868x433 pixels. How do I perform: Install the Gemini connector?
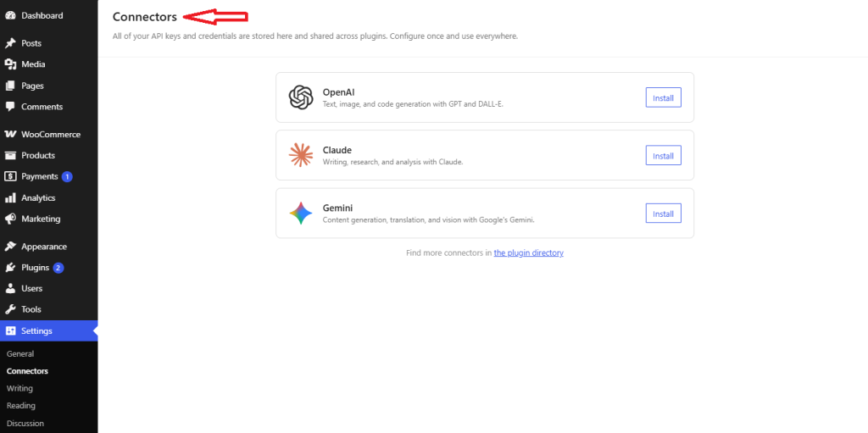click(x=663, y=214)
